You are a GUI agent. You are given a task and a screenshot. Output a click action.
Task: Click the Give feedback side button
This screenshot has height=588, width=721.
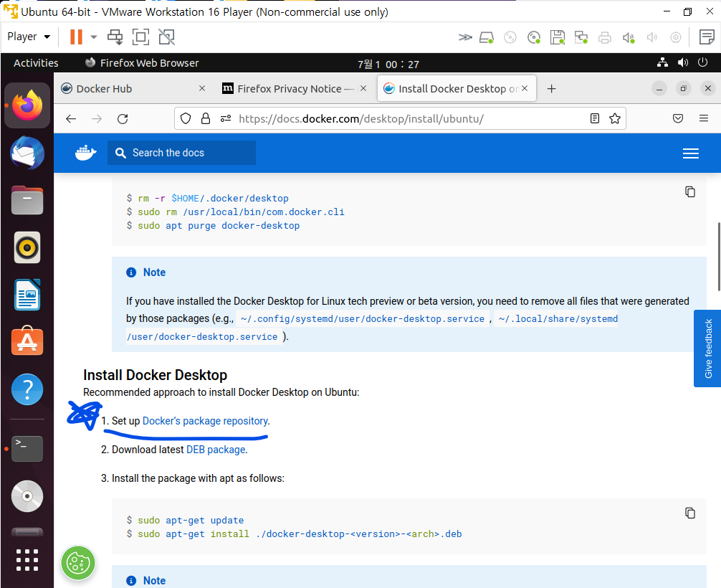(x=707, y=348)
